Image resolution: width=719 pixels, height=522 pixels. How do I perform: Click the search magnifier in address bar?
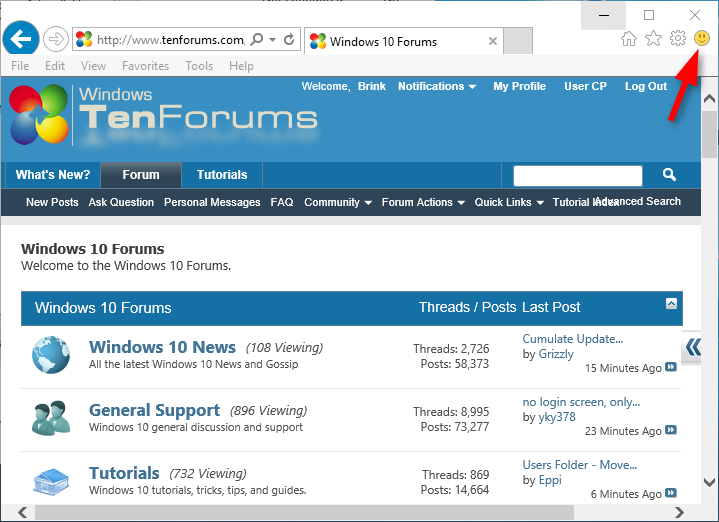click(257, 39)
